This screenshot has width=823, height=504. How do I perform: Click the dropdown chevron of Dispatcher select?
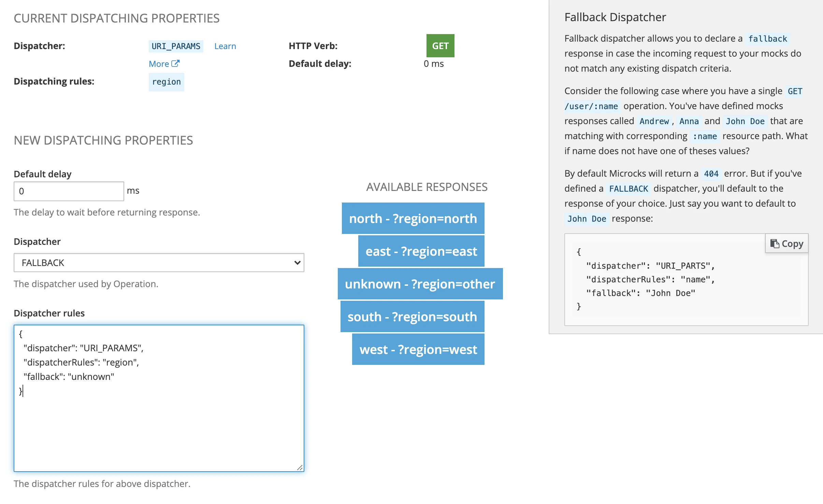tap(297, 263)
